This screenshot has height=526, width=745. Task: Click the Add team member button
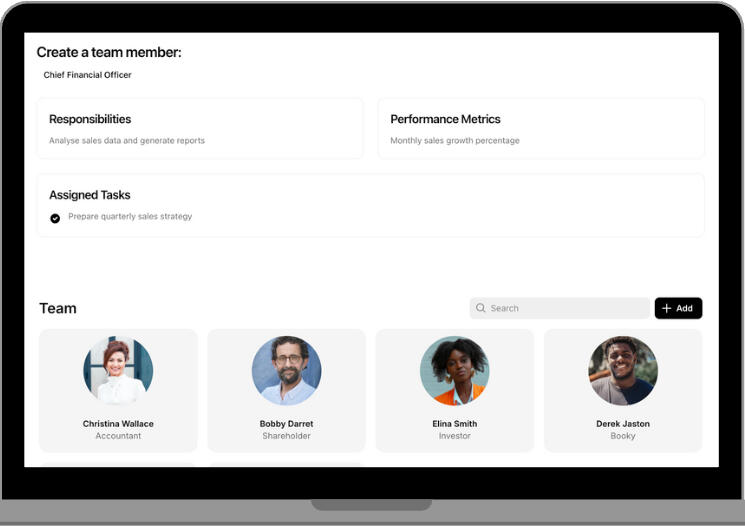pyautogui.click(x=678, y=308)
